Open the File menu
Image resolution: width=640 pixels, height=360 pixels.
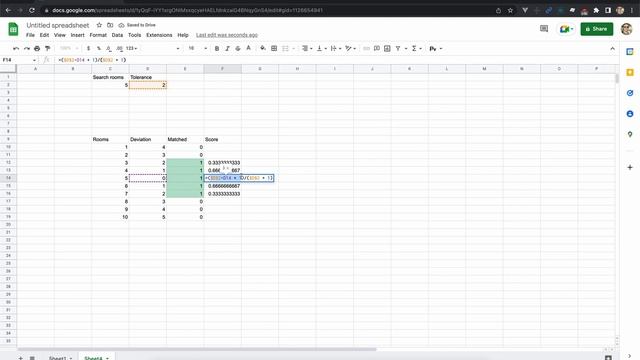pyautogui.click(x=30, y=35)
